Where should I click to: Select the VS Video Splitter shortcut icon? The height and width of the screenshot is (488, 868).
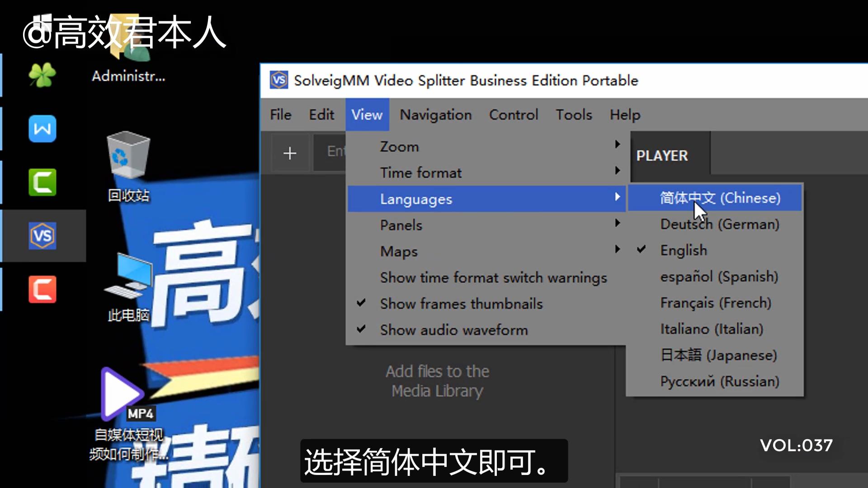tap(42, 235)
